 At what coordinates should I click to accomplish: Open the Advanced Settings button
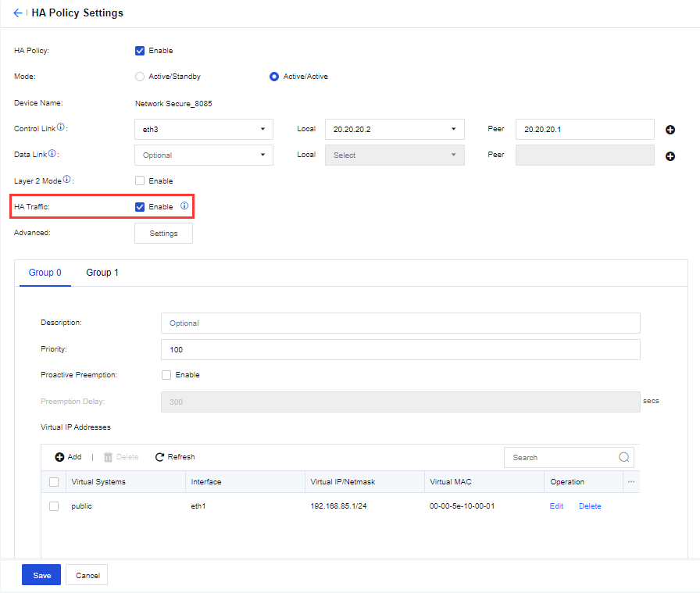point(163,234)
